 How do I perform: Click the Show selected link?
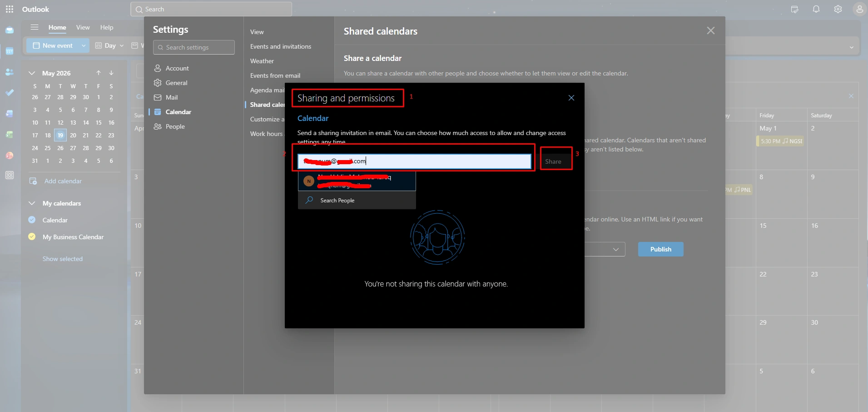[x=63, y=259]
